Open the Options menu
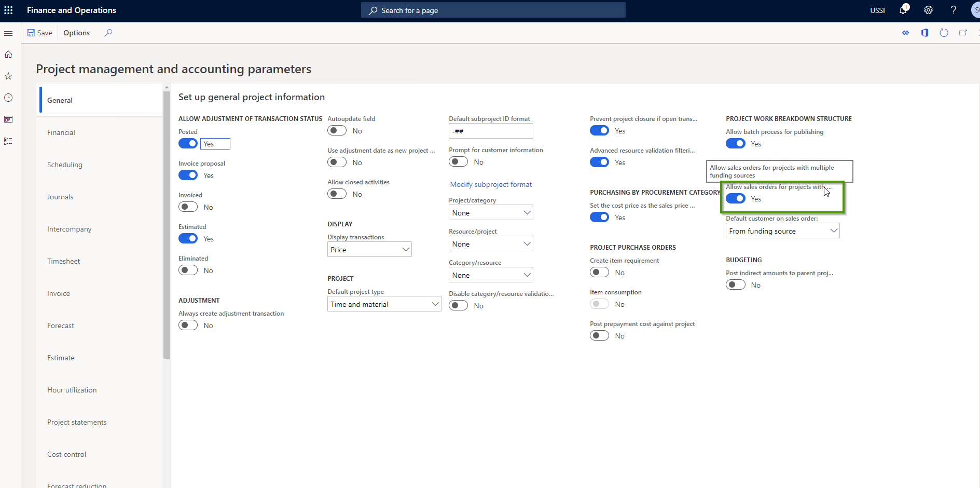This screenshot has height=488, width=980. point(76,33)
